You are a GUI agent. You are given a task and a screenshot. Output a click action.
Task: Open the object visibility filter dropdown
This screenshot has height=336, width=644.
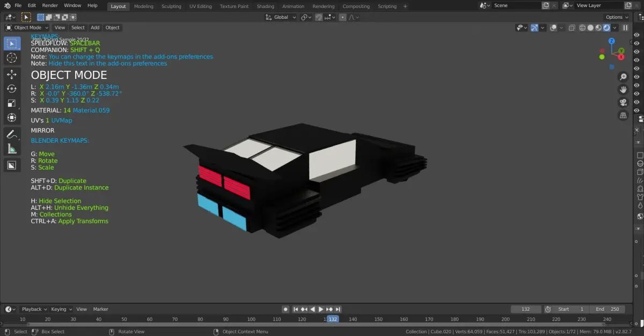point(522,28)
